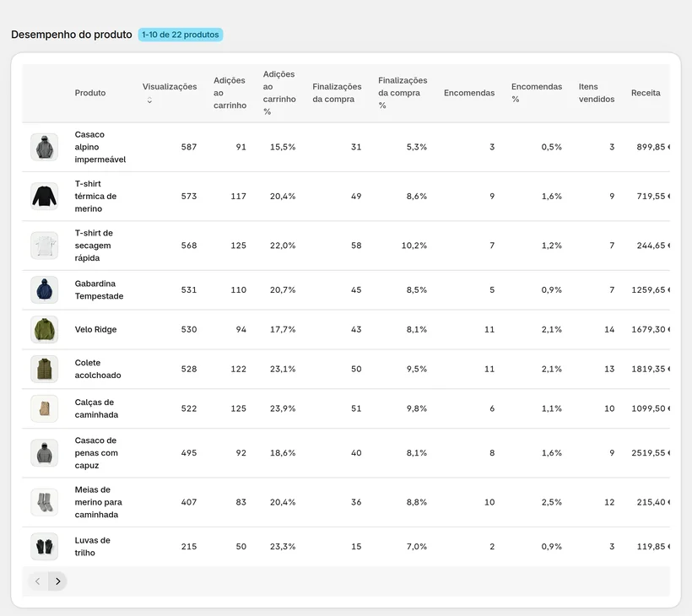Click the Receita column header
The width and height of the screenshot is (692, 616).
646,93
